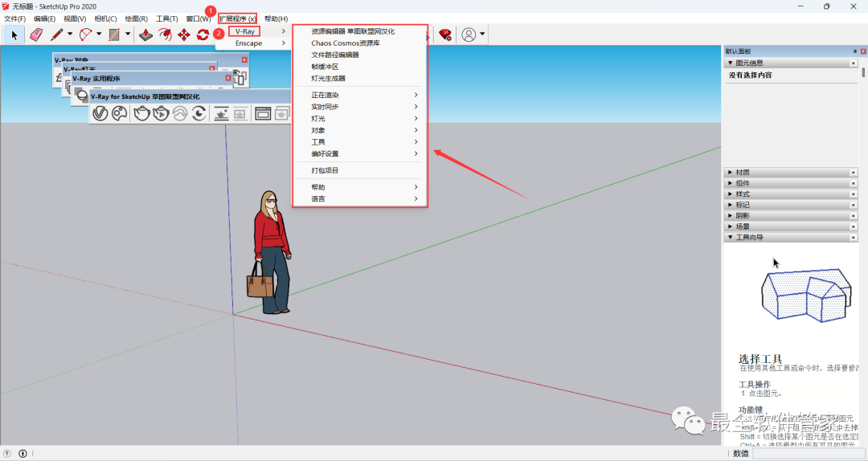The image size is (868, 461).
Task: Activate the Push/Pull tool
Action: [145, 35]
